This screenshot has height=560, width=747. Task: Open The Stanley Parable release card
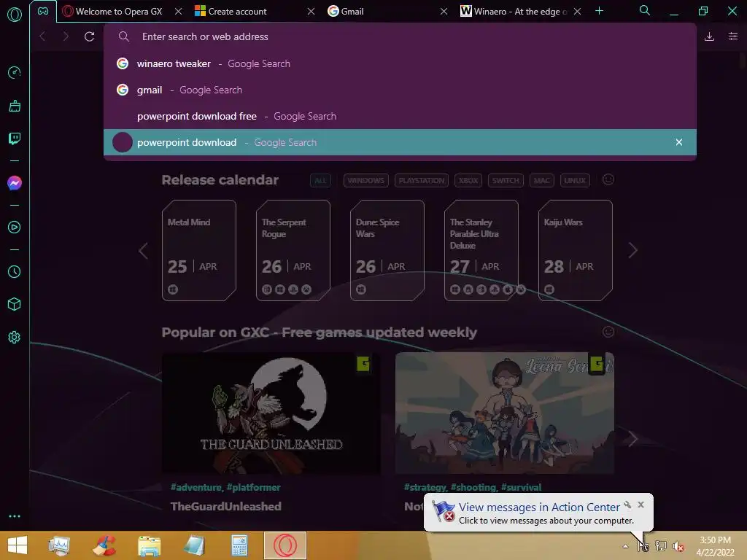point(481,251)
